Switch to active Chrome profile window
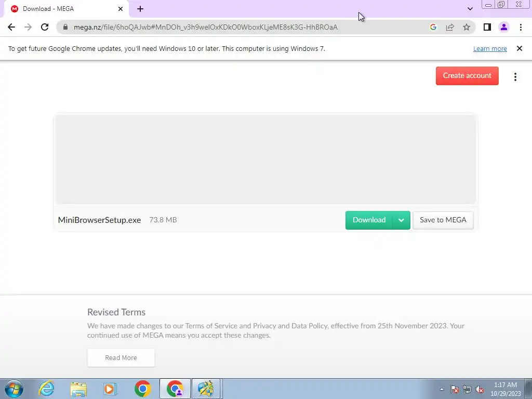The image size is (532, 399). [x=175, y=389]
